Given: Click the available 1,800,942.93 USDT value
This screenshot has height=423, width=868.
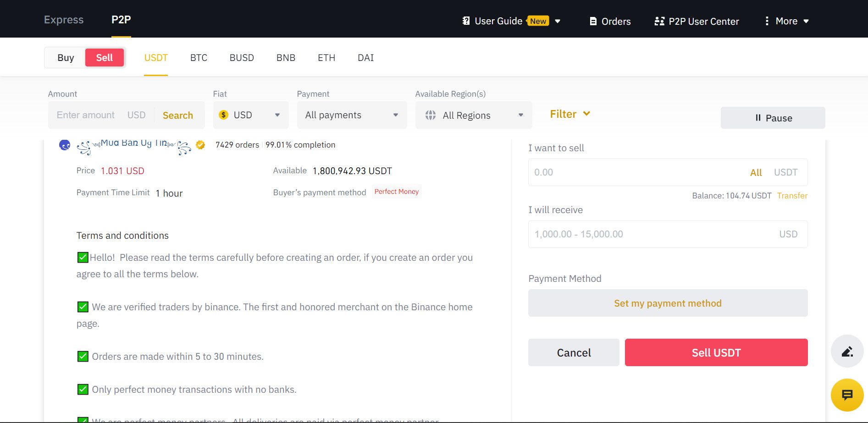Looking at the screenshot, I should tap(352, 171).
